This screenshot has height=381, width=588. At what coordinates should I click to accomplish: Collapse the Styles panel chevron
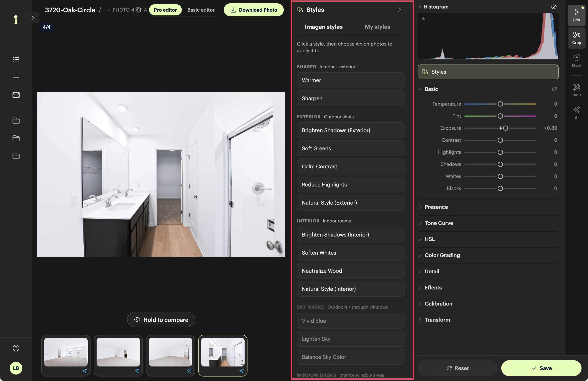[x=400, y=10]
